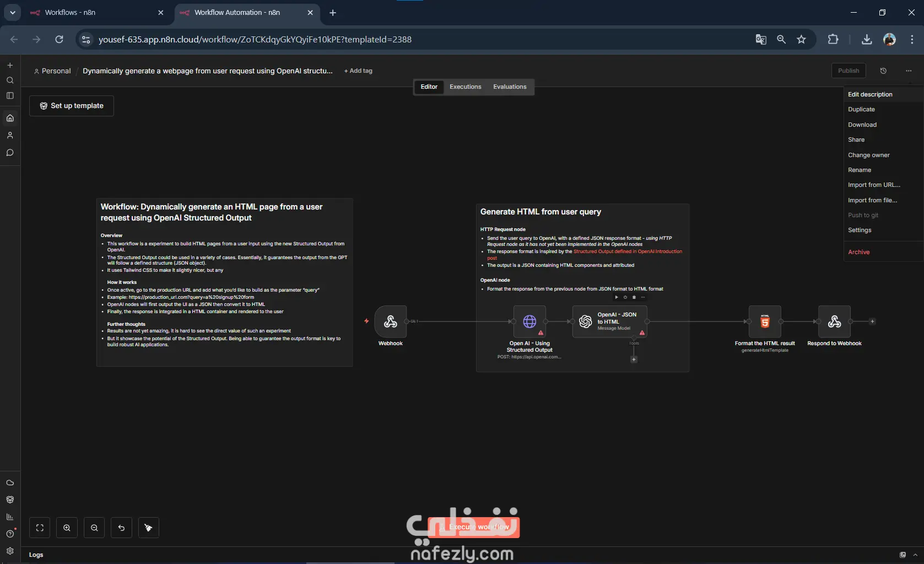Click the Set up template button
This screenshot has height=564, width=924.
coord(72,106)
